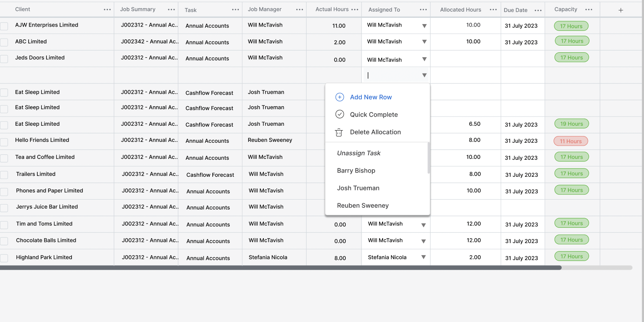The image size is (644, 322).
Task: Open Assigned To dropdown for Jeds Doors
Action: click(x=424, y=59)
